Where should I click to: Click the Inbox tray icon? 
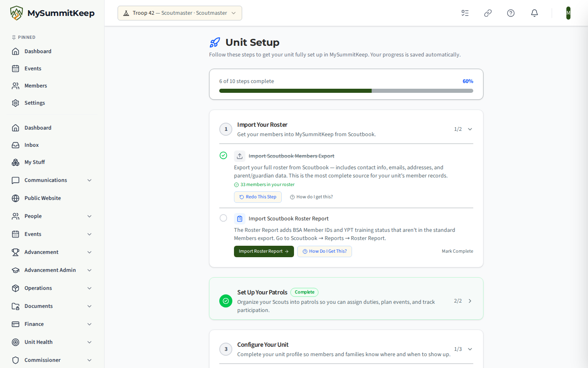coord(16,145)
